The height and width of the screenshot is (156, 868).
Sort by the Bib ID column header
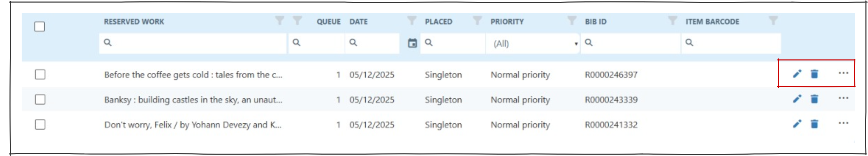[596, 22]
